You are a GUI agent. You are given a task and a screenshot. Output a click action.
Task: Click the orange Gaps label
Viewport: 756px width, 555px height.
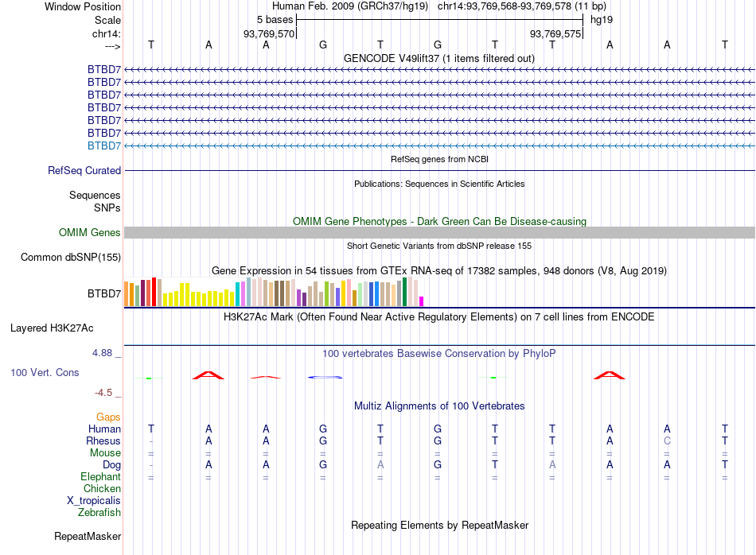click(x=108, y=417)
